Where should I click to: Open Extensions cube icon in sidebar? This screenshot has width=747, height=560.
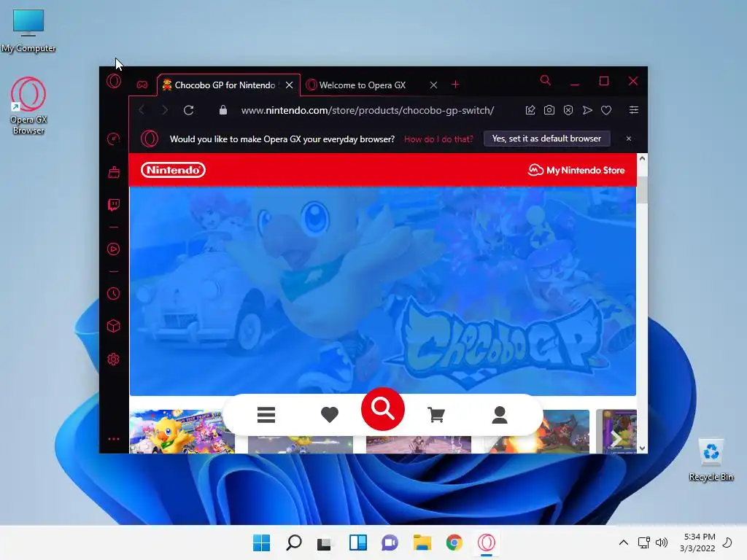pos(113,326)
